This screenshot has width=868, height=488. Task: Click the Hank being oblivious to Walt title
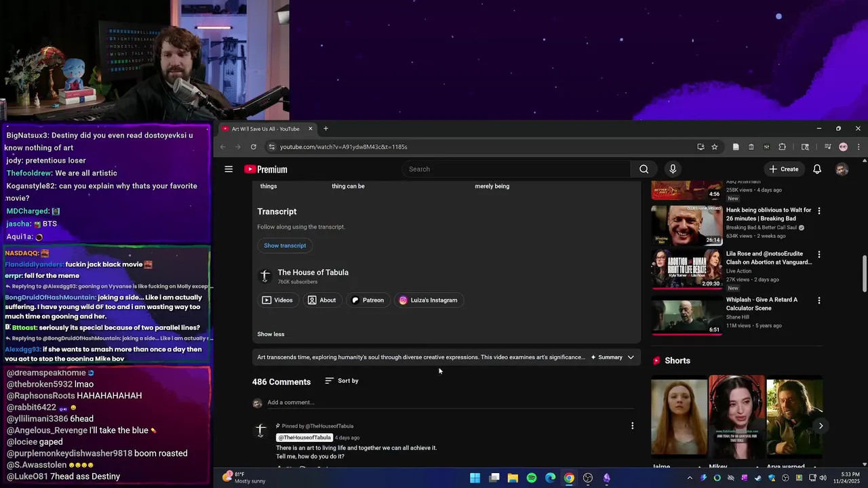point(768,215)
